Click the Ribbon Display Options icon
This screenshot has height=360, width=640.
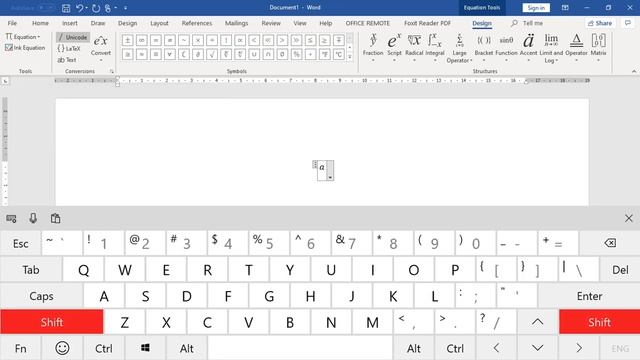pos(565,8)
